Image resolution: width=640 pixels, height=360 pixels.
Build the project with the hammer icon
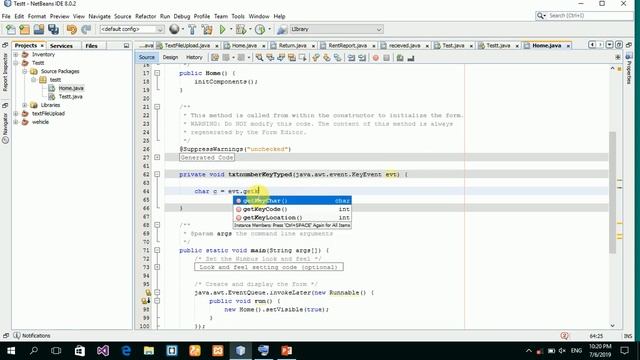192,29
